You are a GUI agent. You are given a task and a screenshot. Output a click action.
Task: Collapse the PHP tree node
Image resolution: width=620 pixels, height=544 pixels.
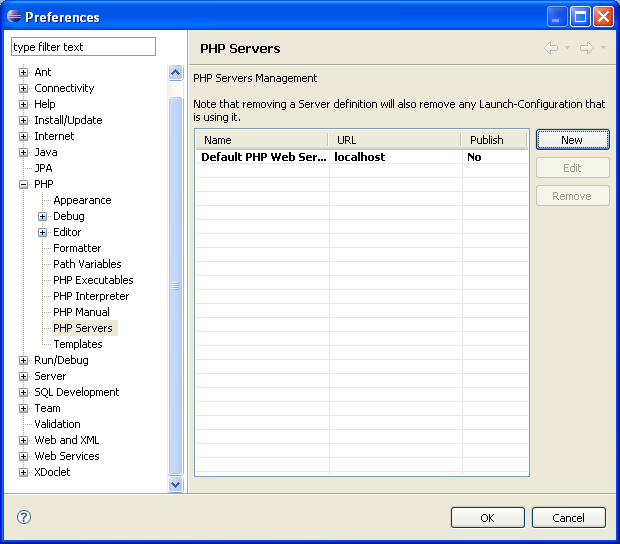click(x=23, y=184)
